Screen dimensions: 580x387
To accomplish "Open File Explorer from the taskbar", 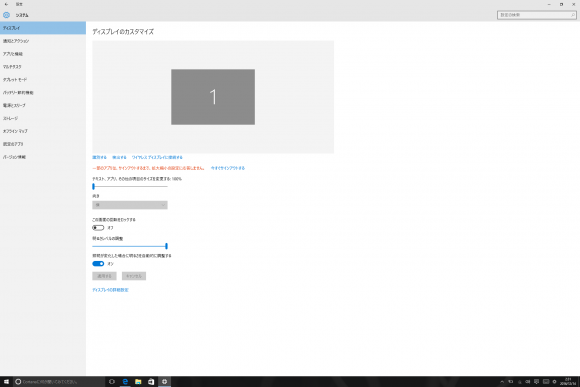I will click(x=138, y=381).
